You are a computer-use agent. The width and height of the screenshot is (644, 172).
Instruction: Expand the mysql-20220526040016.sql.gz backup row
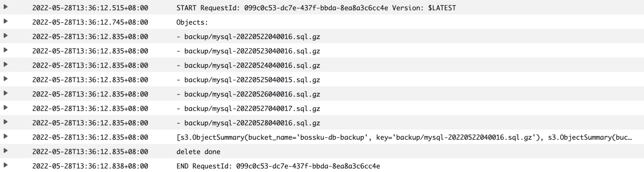5,93
